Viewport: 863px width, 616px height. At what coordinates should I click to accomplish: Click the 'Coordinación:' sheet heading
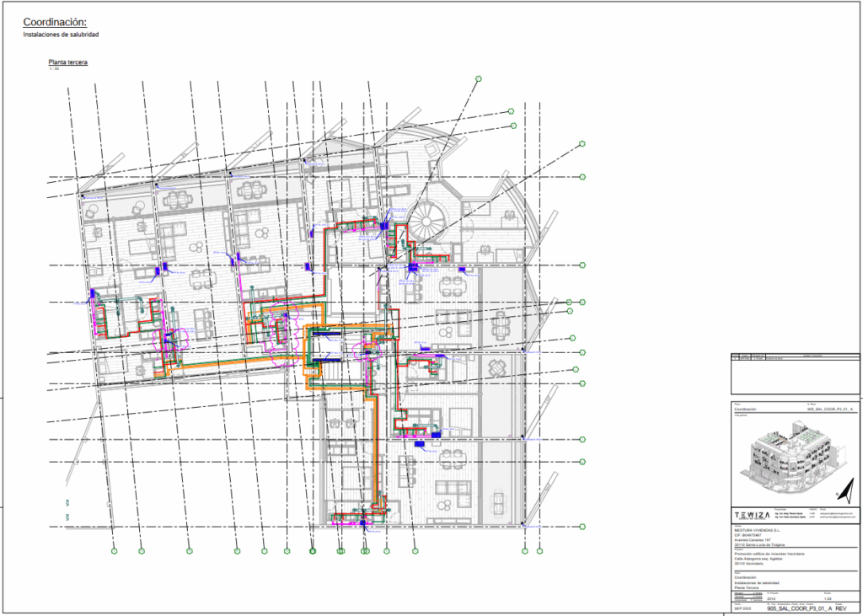coord(54,22)
